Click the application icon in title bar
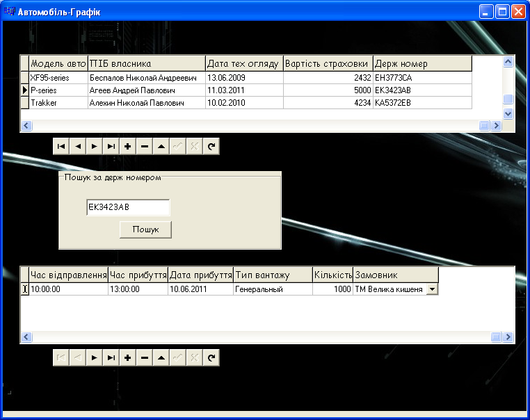This screenshot has height=420, width=530. tap(10, 12)
